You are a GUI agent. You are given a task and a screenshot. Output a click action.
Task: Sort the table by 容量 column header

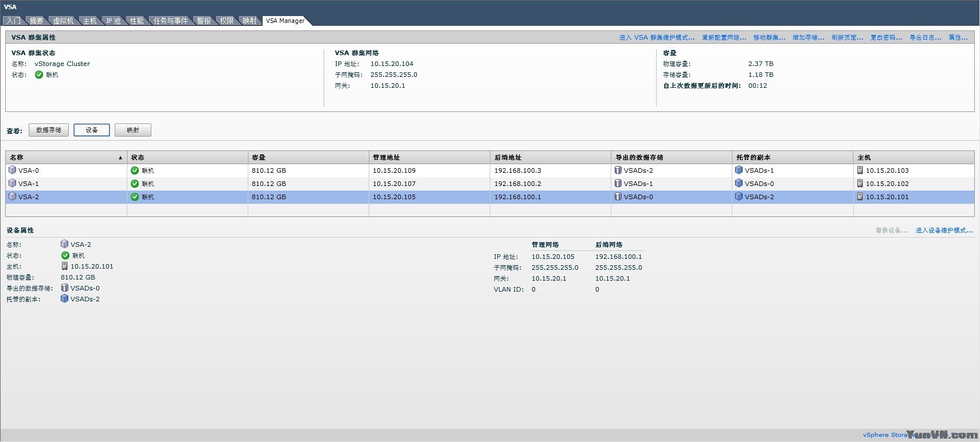pyautogui.click(x=309, y=157)
